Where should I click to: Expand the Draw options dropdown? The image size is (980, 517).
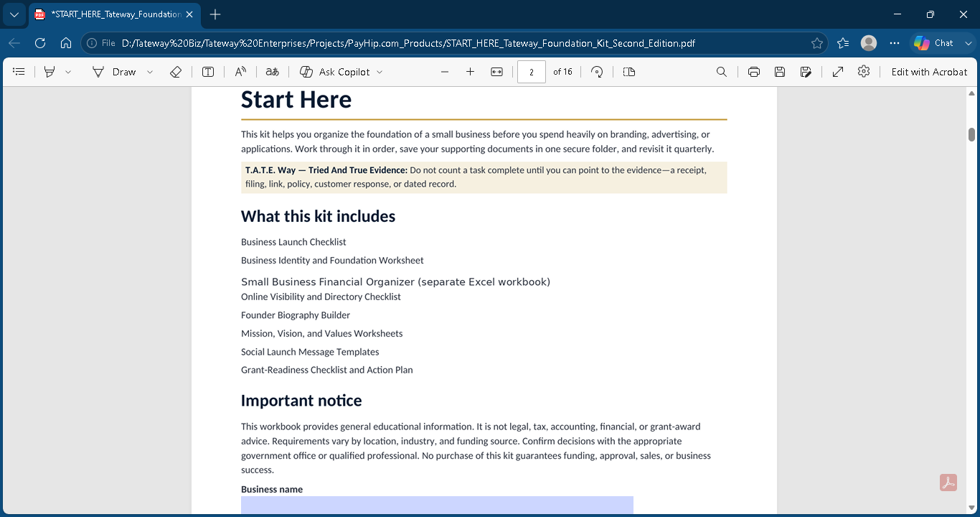[150, 72]
